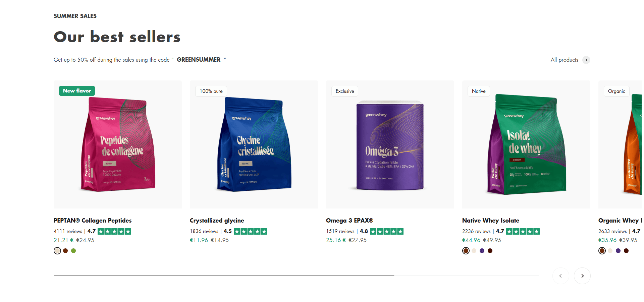
Task: Click the previous carousel arrow button
Action: click(x=561, y=276)
